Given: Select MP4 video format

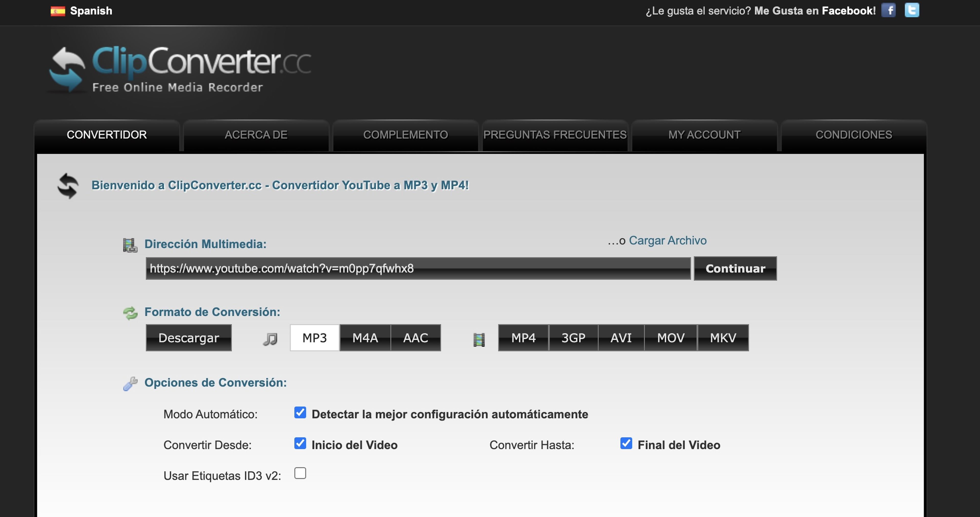Looking at the screenshot, I should [x=523, y=338].
